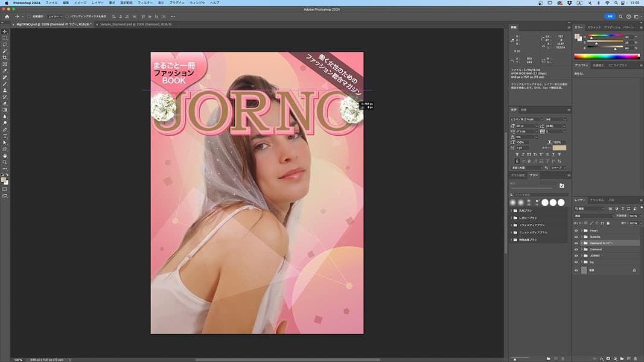The width and height of the screenshot is (644, 362).
Task: Select the Crop tool
Action: (5, 57)
